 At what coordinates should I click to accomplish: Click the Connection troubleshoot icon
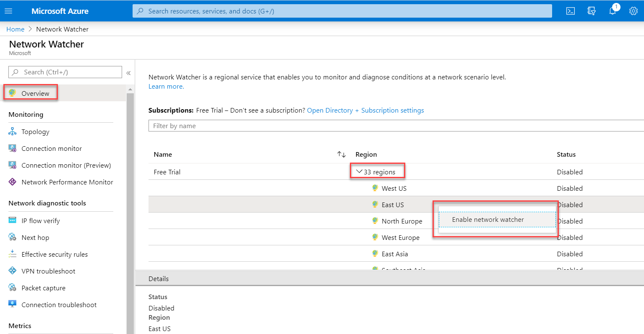point(13,304)
